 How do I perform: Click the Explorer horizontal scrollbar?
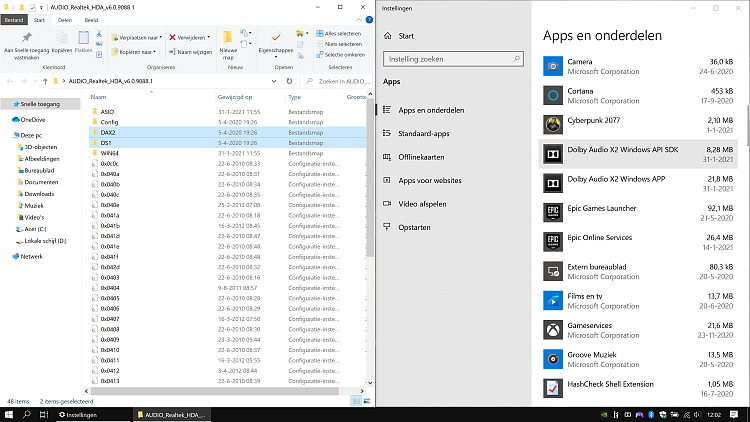215,391
